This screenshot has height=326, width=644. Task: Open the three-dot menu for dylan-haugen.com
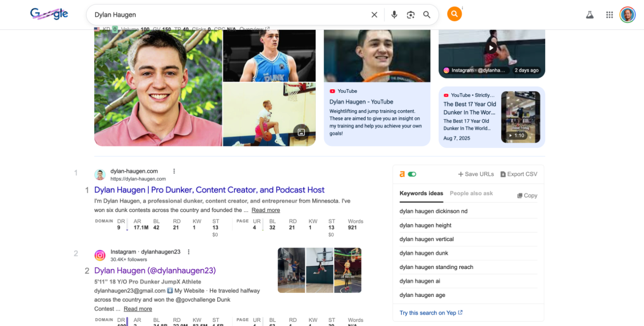coord(174,170)
